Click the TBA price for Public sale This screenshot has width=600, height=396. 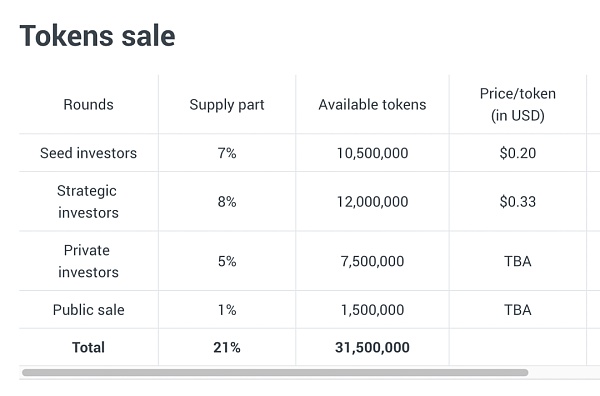click(518, 310)
